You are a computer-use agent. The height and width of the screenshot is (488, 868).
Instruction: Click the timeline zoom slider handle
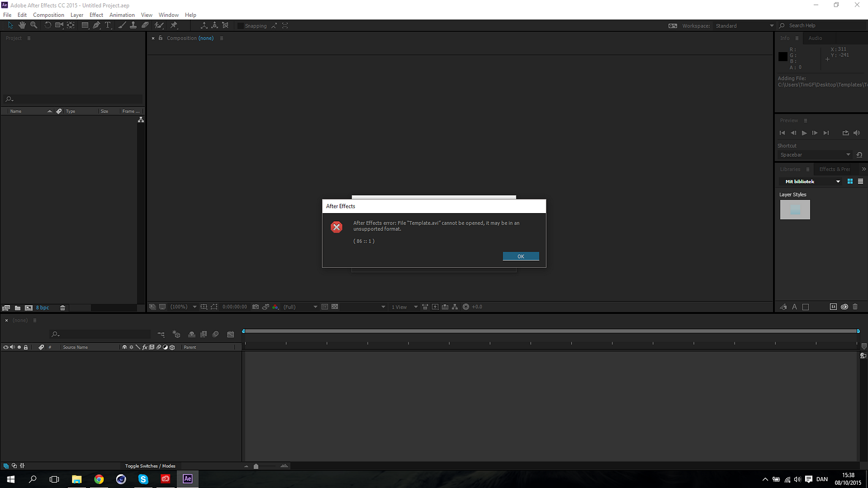(256, 466)
